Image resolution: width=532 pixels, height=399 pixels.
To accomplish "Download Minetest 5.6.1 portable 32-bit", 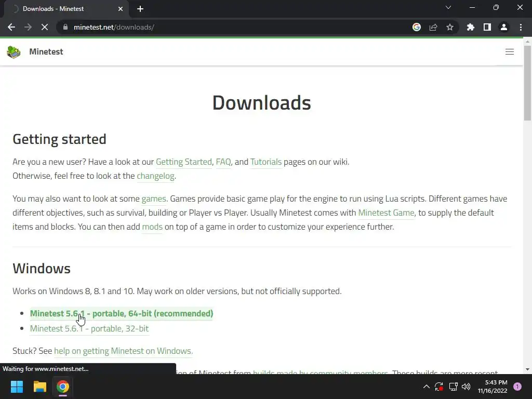I will [x=89, y=328].
